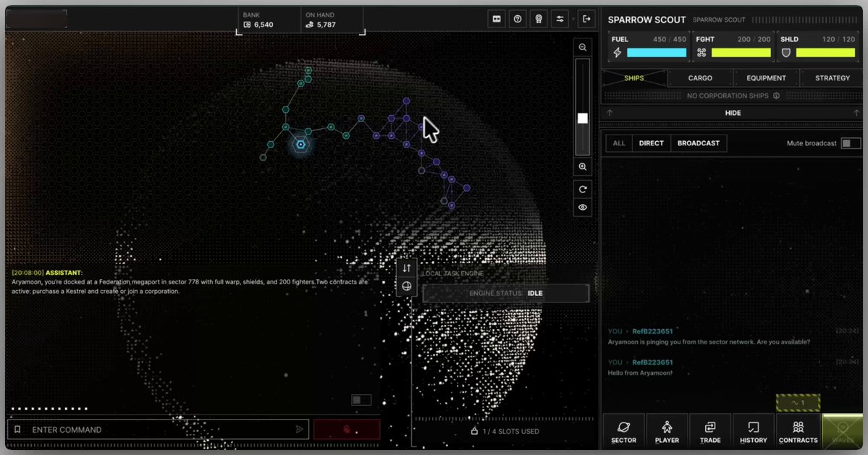The width and height of the screenshot is (868, 455).
Task: Focus the Enter Command input field
Action: 159,430
